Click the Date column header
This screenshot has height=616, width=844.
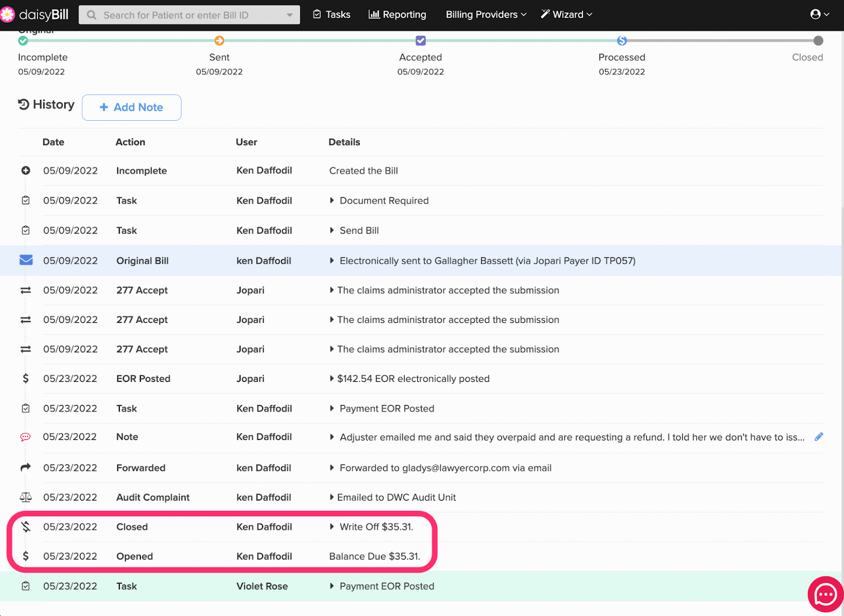[53, 142]
